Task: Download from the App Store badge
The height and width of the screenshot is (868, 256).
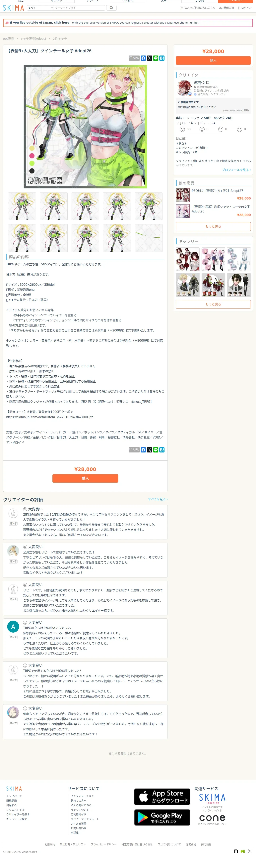Action: [x=162, y=797]
